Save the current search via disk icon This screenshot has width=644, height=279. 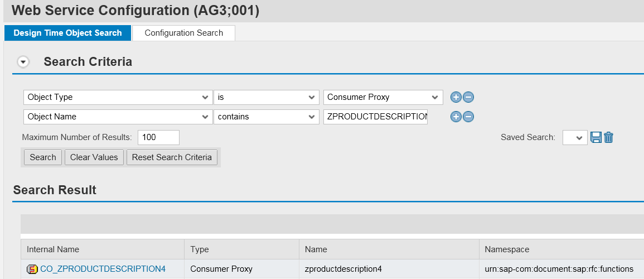596,138
